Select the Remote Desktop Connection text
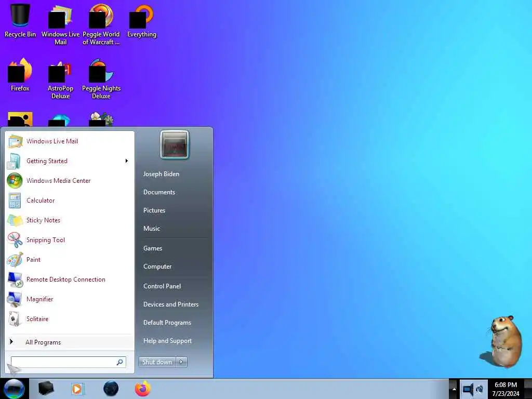The height and width of the screenshot is (399, 532). 66,279
